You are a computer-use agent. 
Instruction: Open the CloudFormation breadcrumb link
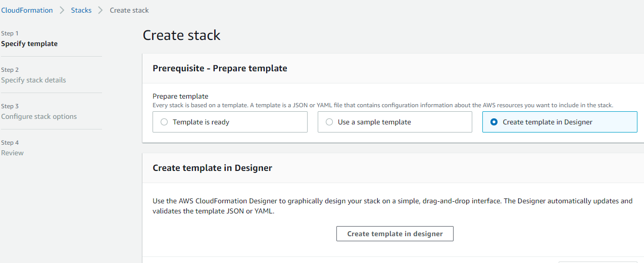click(27, 10)
